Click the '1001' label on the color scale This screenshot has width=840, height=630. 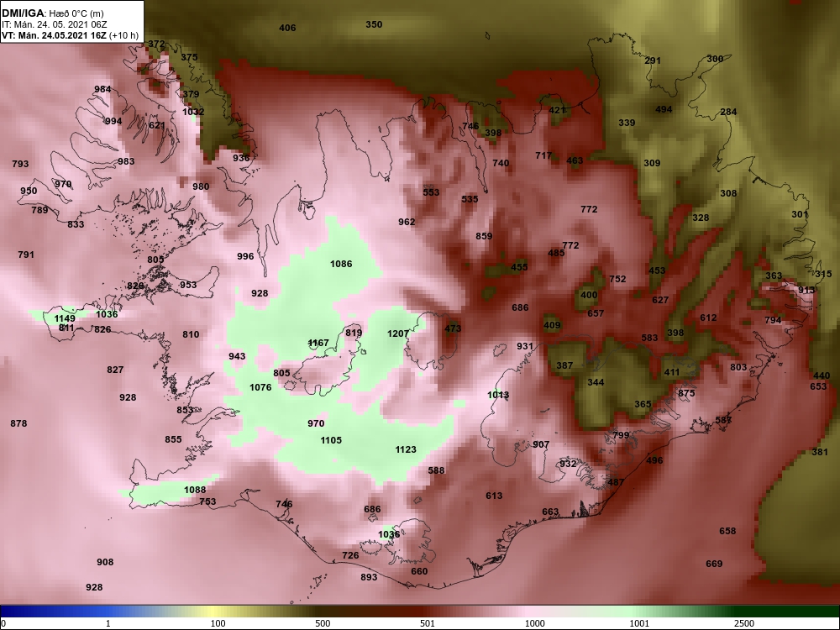(639, 623)
